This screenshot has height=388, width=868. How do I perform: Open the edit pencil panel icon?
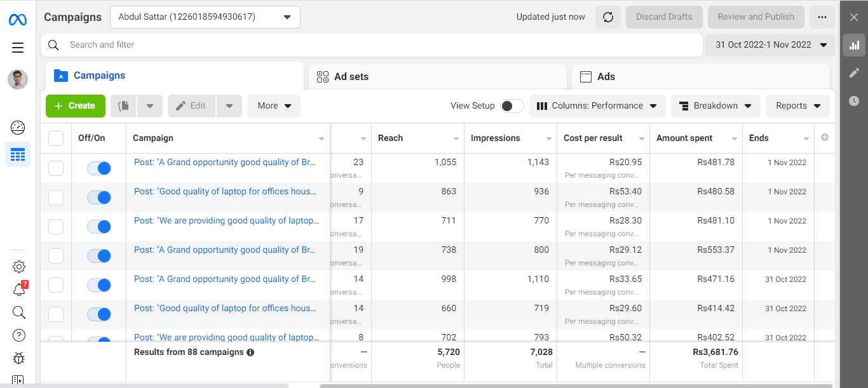point(854,73)
